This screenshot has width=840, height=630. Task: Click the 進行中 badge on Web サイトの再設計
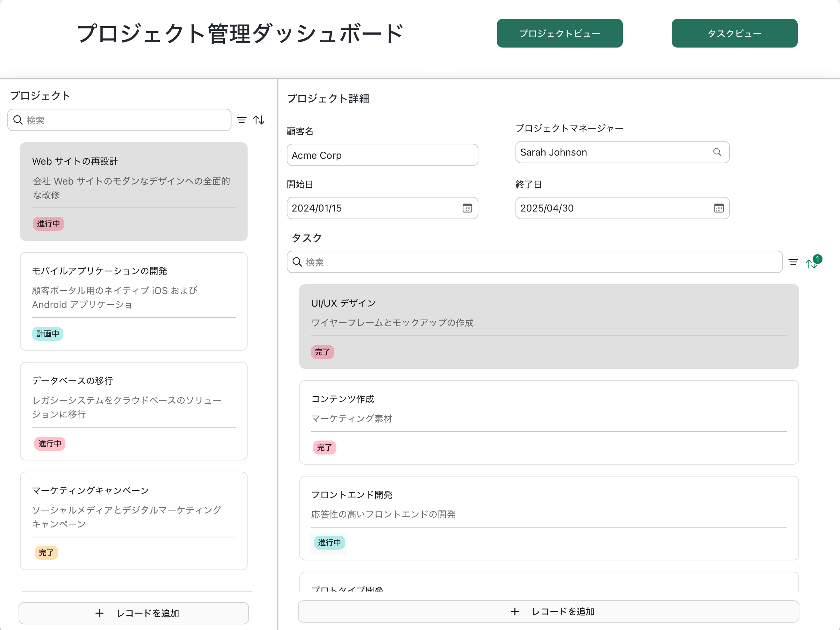coord(48,224)
